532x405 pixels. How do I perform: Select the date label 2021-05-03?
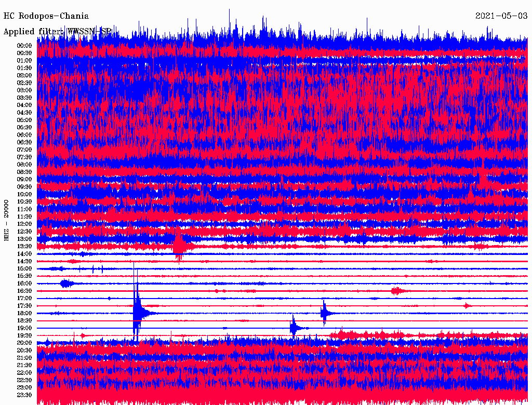pyautogui.click(x=501, y=16)
